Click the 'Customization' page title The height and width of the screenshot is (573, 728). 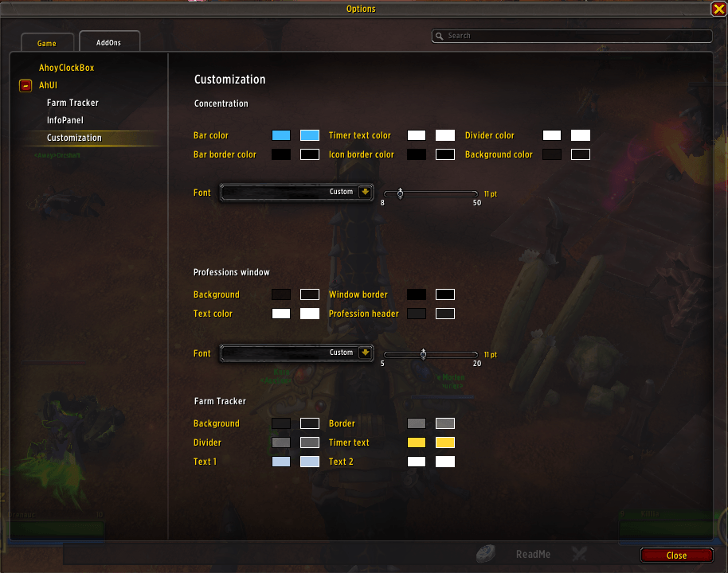[230, 80]
